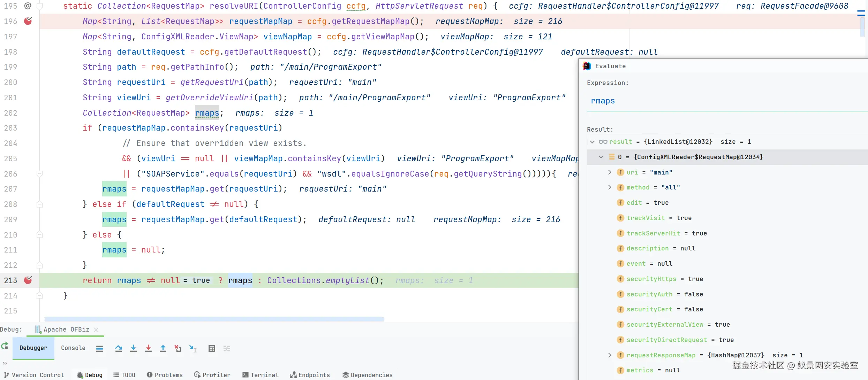Click the Drop Frame icon
Viewport: 868px width, 380px height.
pos(178,348)
